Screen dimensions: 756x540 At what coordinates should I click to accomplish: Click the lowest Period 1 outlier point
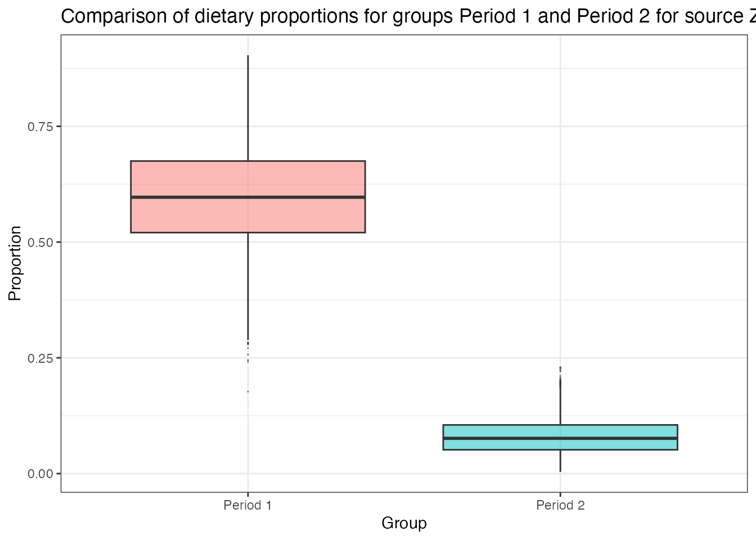(x=248, y=391)
